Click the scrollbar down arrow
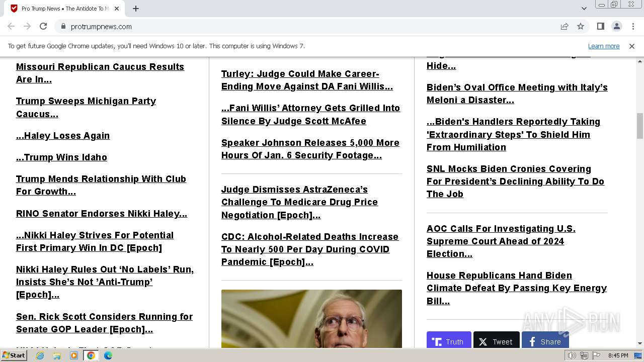This screenshot has width=644, height=362. (640, 343)
